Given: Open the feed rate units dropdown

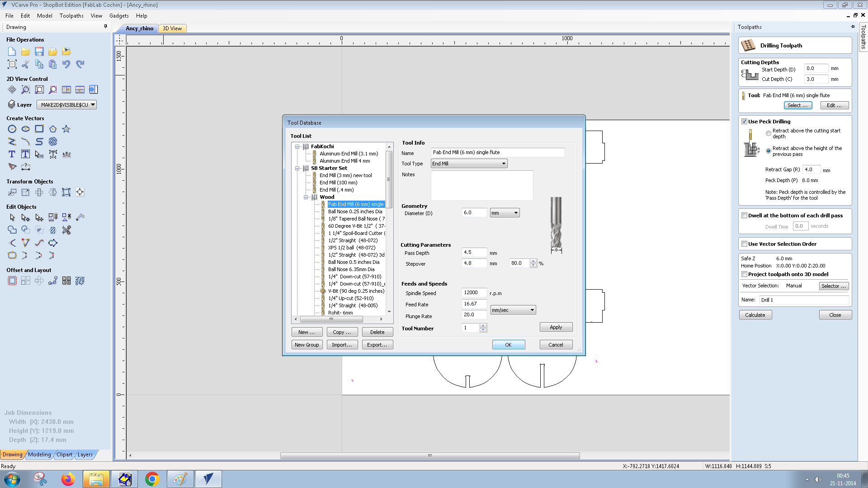Looking at the screenshot, I should point(513,310).
